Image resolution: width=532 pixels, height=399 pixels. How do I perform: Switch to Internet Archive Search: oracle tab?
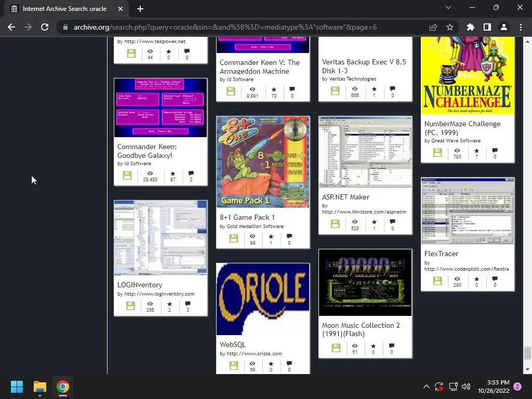tap(64, 9)
